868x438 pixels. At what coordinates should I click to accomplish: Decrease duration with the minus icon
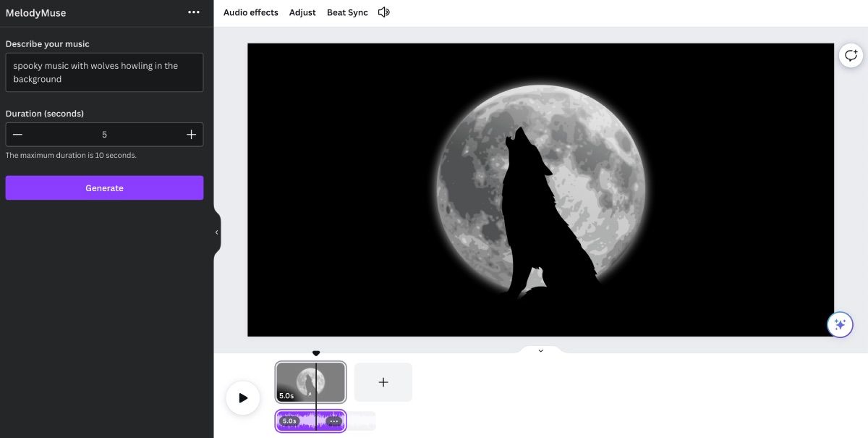17,134
